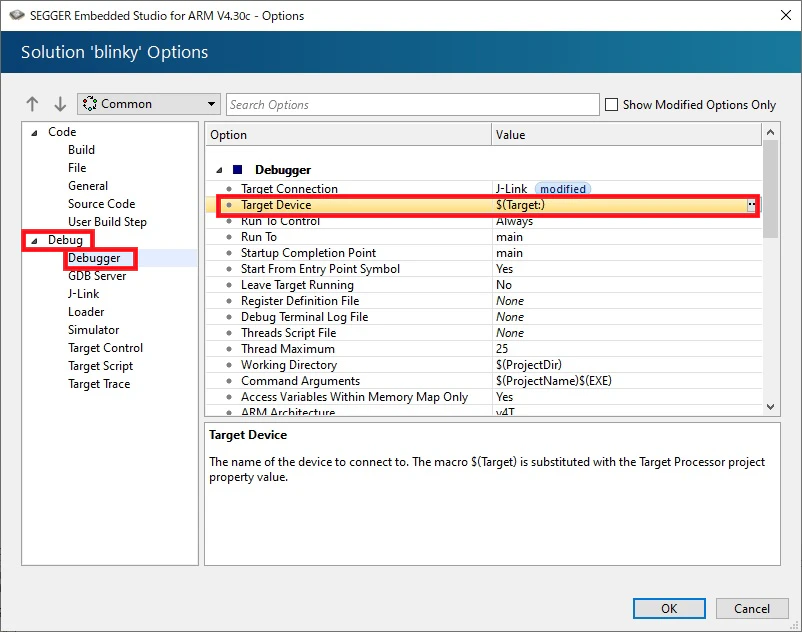The image size is (802, 632).
Task: Open Target Control options
Action: tap(105, 348)
